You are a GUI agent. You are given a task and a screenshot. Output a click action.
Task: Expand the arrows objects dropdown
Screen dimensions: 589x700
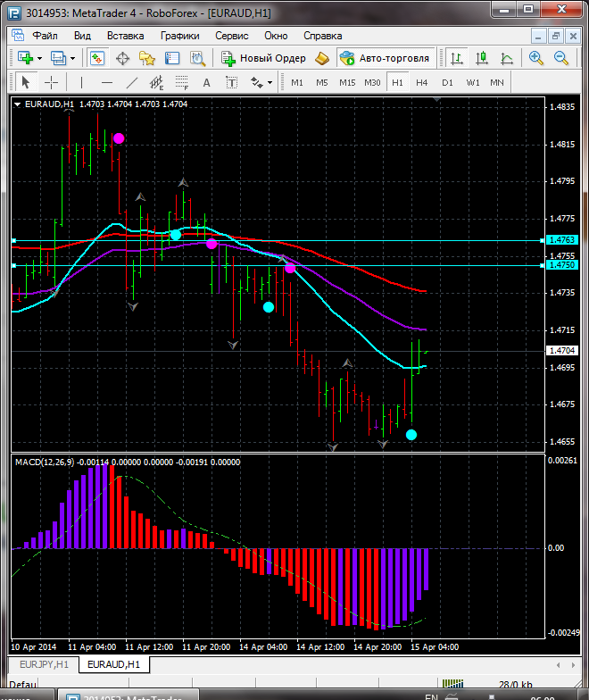[270, 82]
